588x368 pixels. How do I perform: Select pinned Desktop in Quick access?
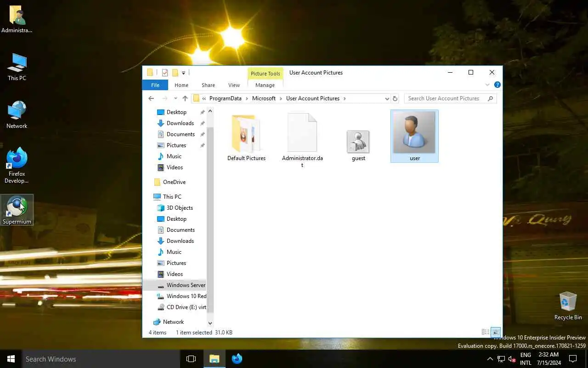[x=176, y=112]
